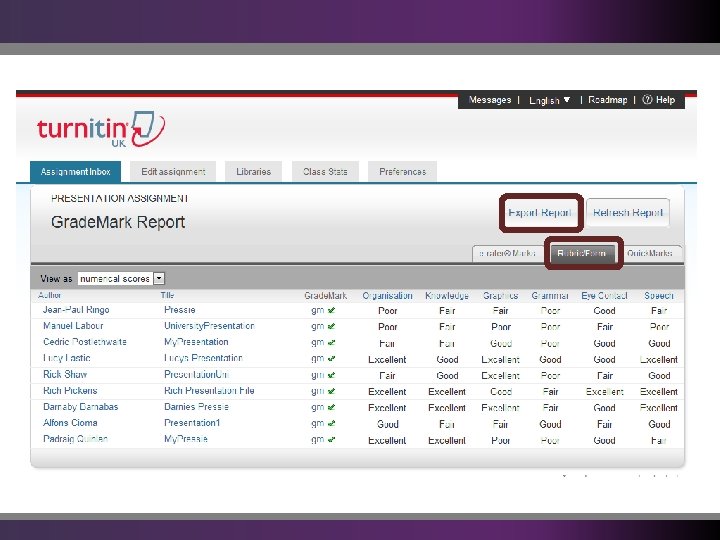Sort by Author column header
Screen dimensions: 720x540
click(x=50, y=295)
